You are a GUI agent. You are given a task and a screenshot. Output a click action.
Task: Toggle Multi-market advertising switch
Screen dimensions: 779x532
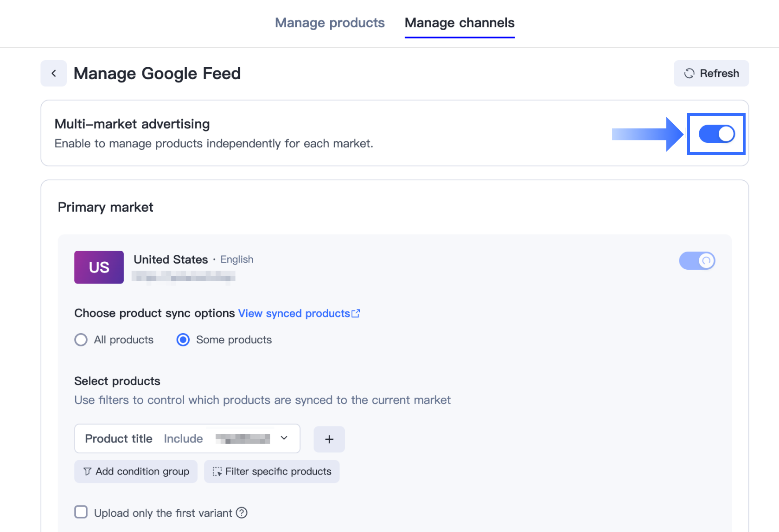(x=716, y=134)
